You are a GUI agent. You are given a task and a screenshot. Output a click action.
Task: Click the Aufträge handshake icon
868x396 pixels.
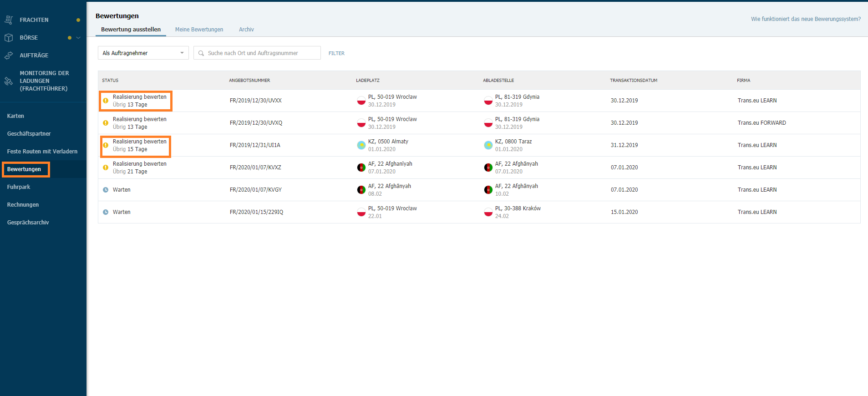click(x=9, y=55)
